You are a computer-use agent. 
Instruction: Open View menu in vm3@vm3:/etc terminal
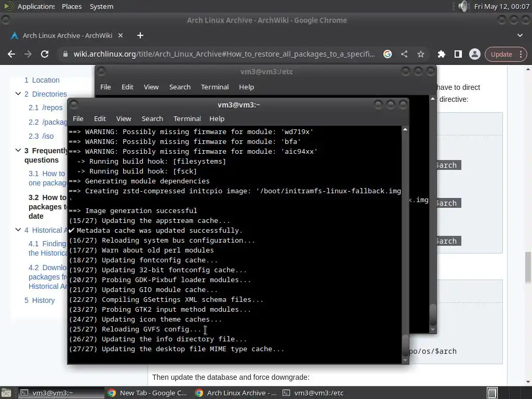(x=151, y=87)
